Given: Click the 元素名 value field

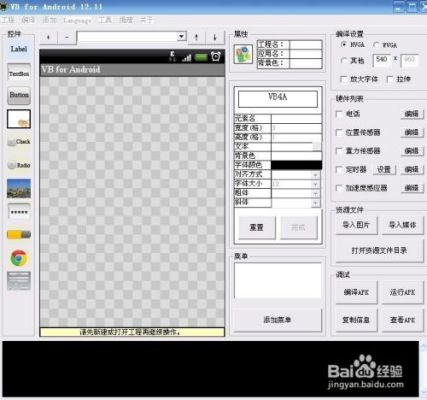Looking at the screenshot, I should point(296,119).
